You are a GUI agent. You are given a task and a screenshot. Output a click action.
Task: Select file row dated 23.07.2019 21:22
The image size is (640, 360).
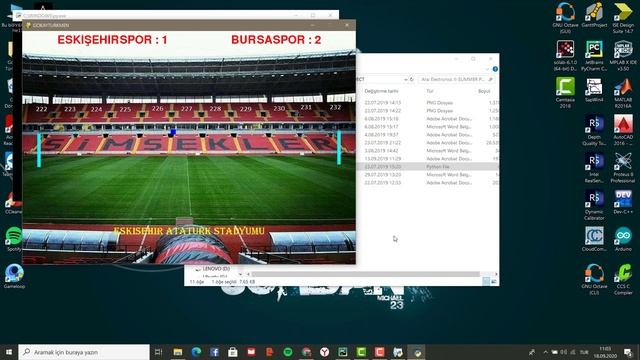(428, 143)
